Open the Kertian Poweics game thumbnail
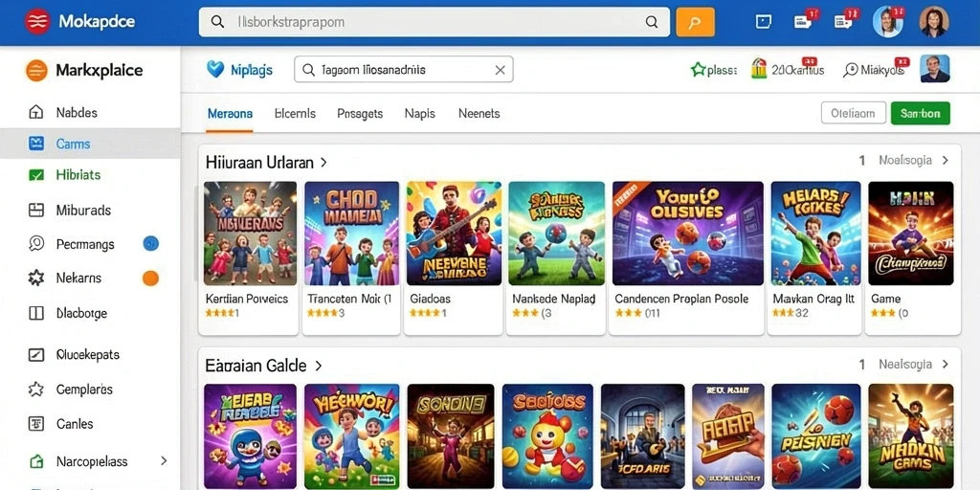This screenshot has height=490, width=980. pos(250,234)
